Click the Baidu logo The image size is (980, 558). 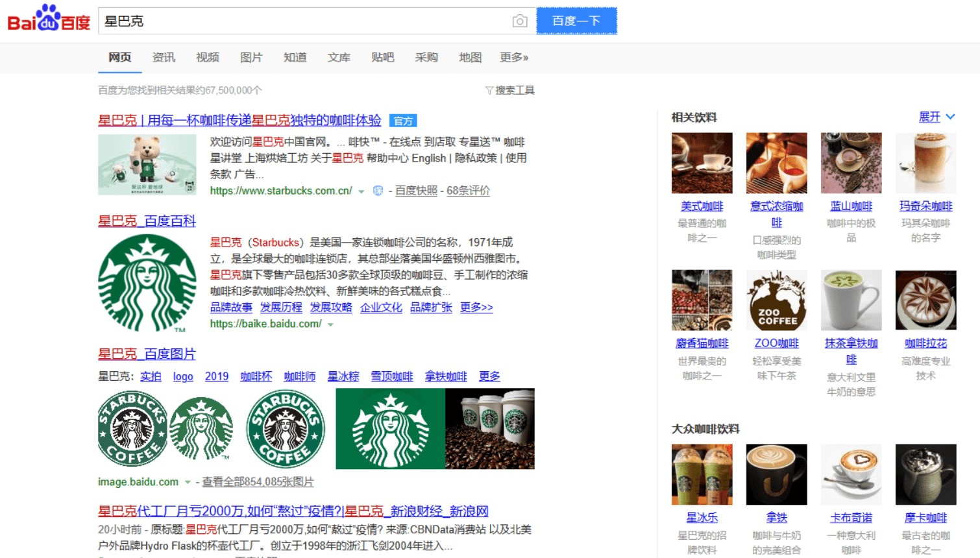coord(49,19)
